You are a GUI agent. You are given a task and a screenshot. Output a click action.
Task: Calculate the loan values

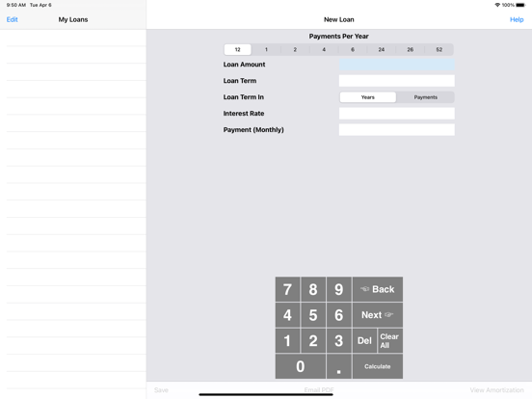click(378, 366)
